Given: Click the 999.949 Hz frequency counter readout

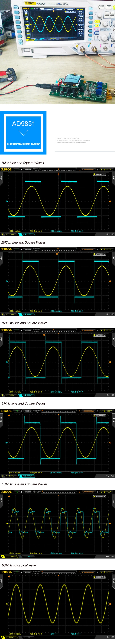Looking at the screenshot, I should point(99,174).
